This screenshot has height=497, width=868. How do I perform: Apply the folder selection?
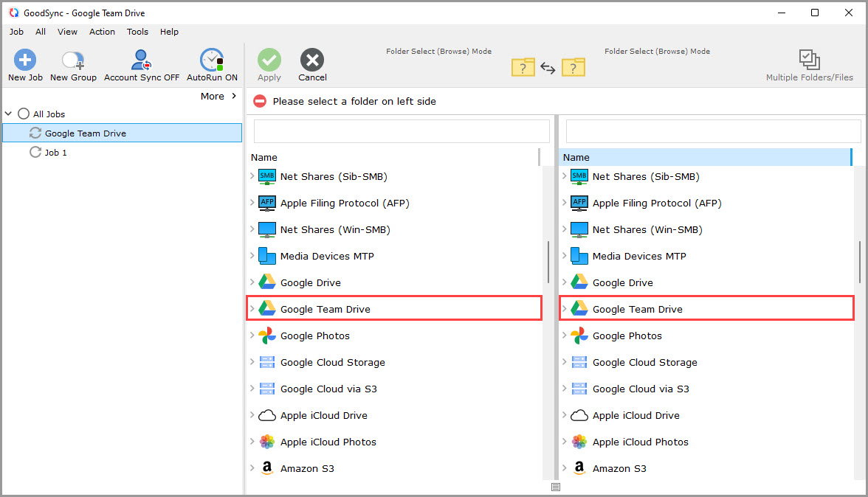[x=269, y=64]
